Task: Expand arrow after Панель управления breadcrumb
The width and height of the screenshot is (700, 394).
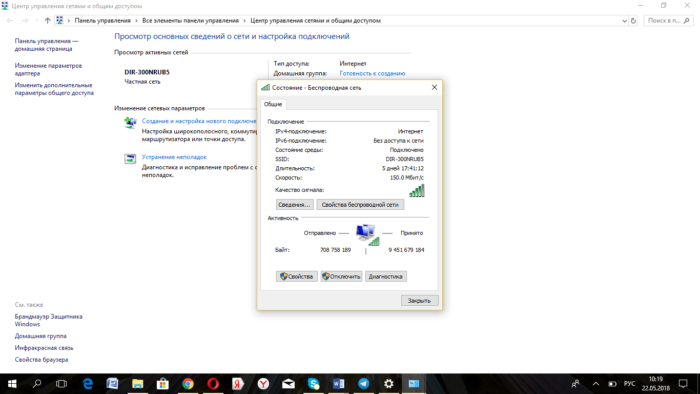Action: point(136,21)
